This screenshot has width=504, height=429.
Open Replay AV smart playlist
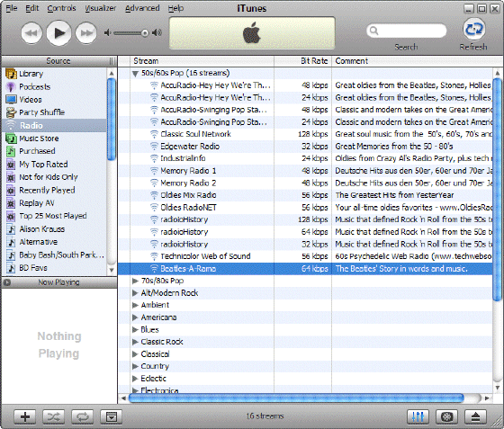pyautogui.click(x=54, y=203)
